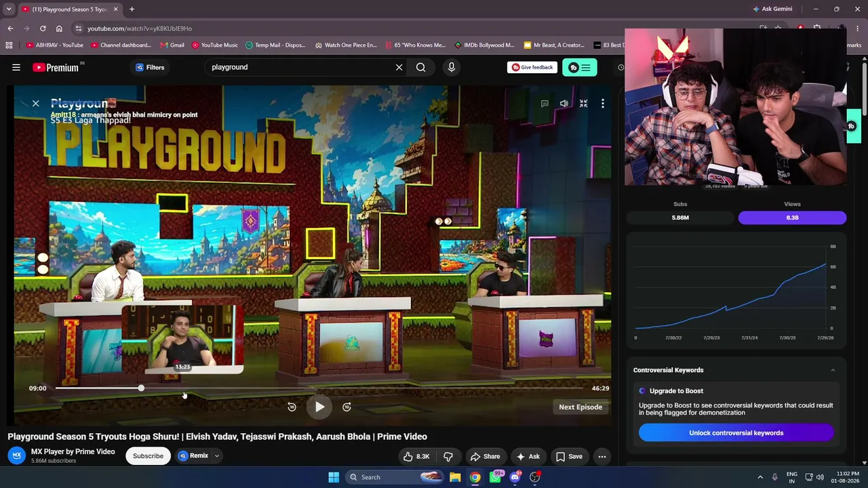
Task: Mute the video with the volume icon
Action: pos(564,104)
